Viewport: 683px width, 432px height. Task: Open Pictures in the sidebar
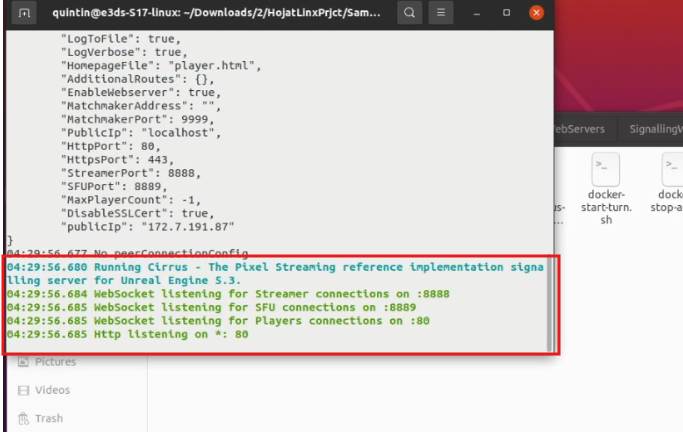(x=55, y=361)
